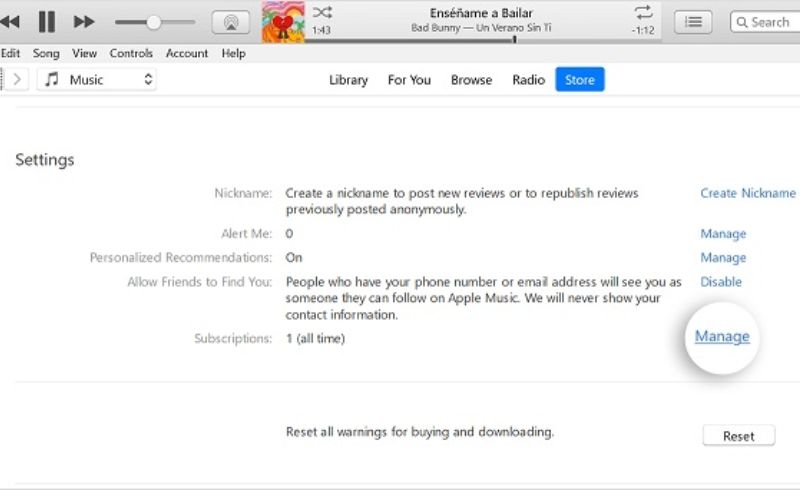Toggle the repeat icon
The height and width of the screenshot is (492, 800).
(643, 12)
